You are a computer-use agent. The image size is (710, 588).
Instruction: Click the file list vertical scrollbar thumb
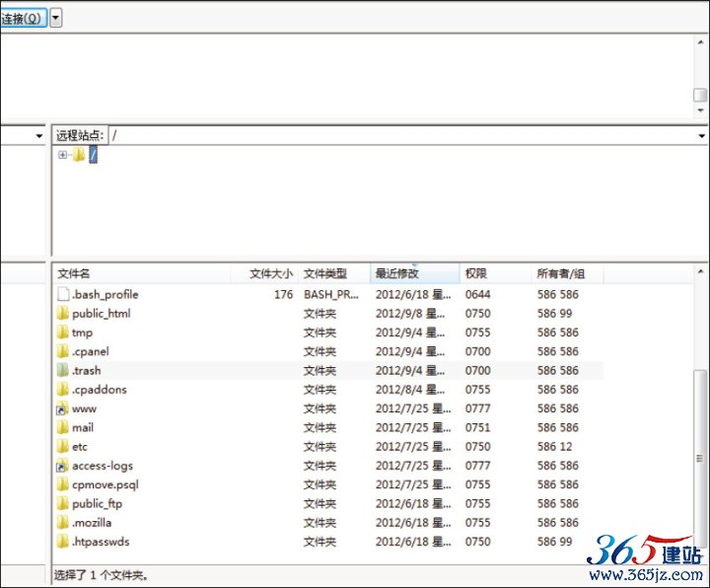(x=700, y=458)
